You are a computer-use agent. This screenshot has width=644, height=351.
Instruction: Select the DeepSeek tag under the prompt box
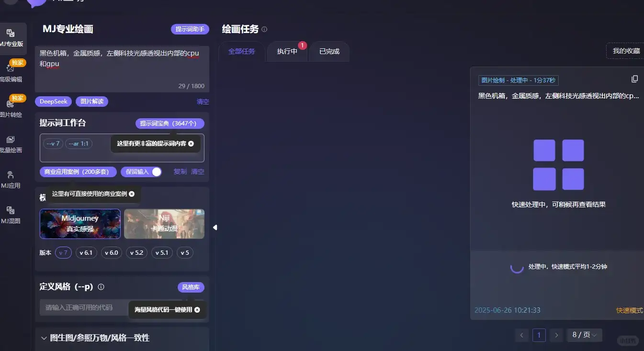(x=53, y=101)
